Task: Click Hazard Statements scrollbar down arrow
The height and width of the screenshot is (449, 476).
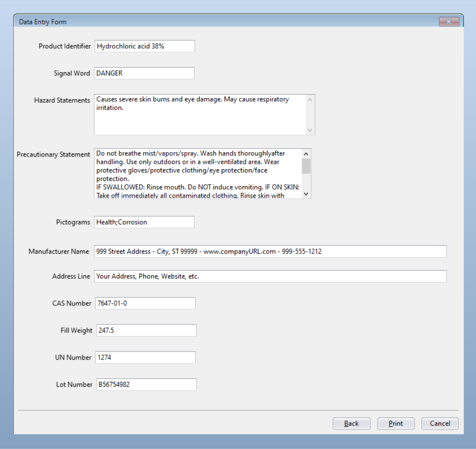Action: [x=310, y=130]
